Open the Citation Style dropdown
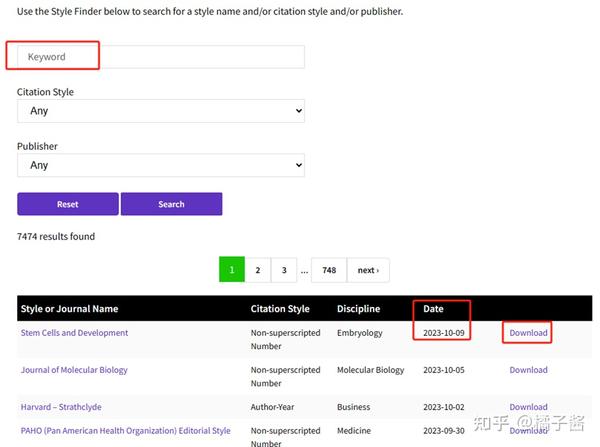 click(161, 111)
